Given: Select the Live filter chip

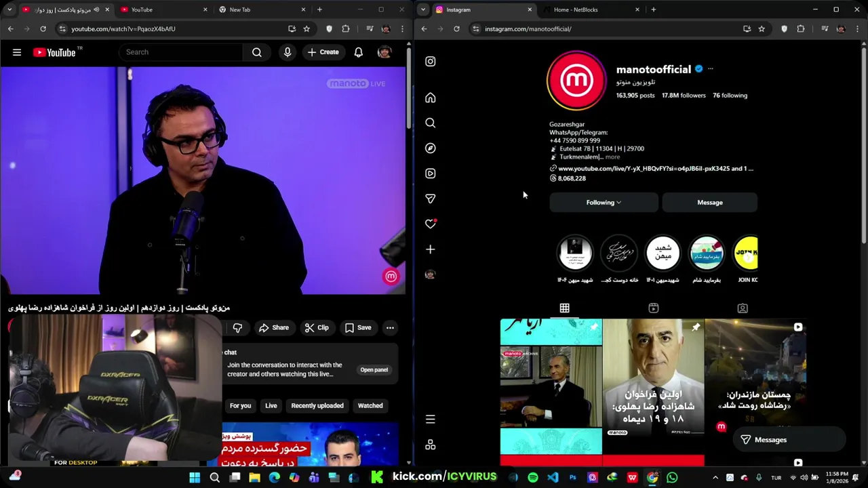Looking at the screenshot, I should [x=271, y=406].
